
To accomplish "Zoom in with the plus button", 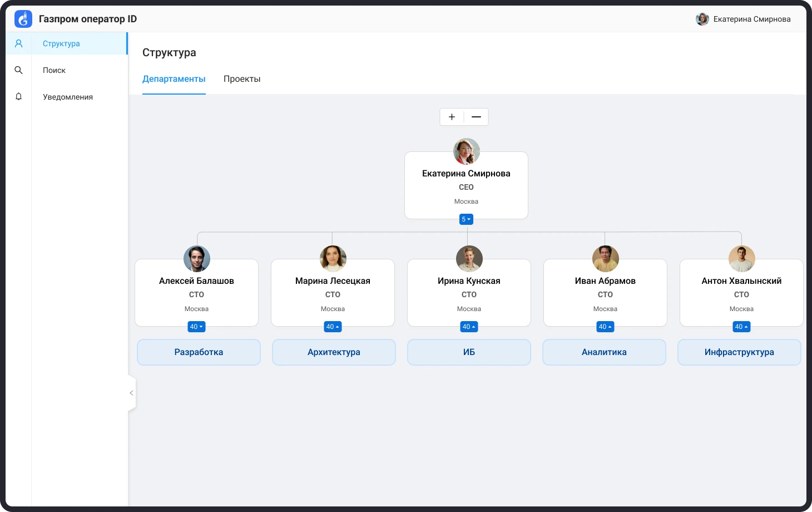I will tap(452, 117).
